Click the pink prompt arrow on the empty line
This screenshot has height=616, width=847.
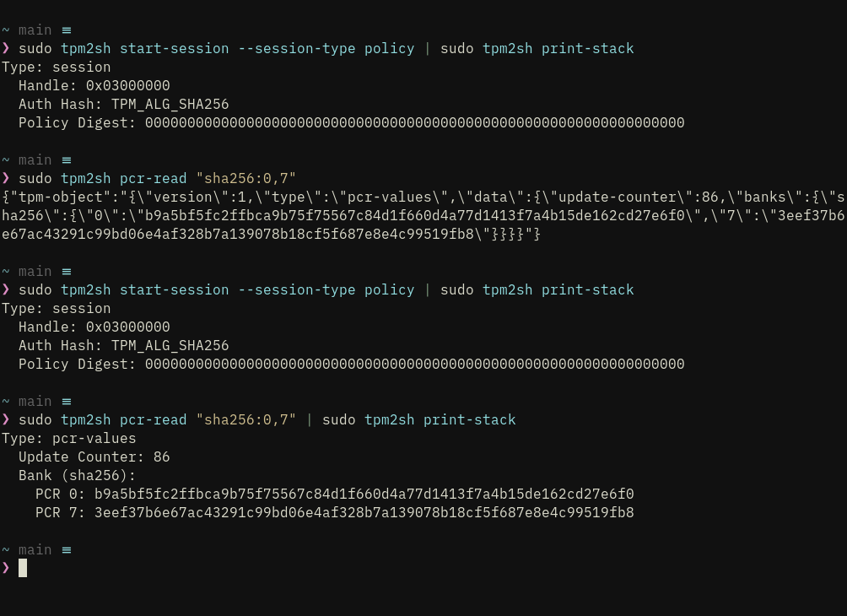pos(6,568)
